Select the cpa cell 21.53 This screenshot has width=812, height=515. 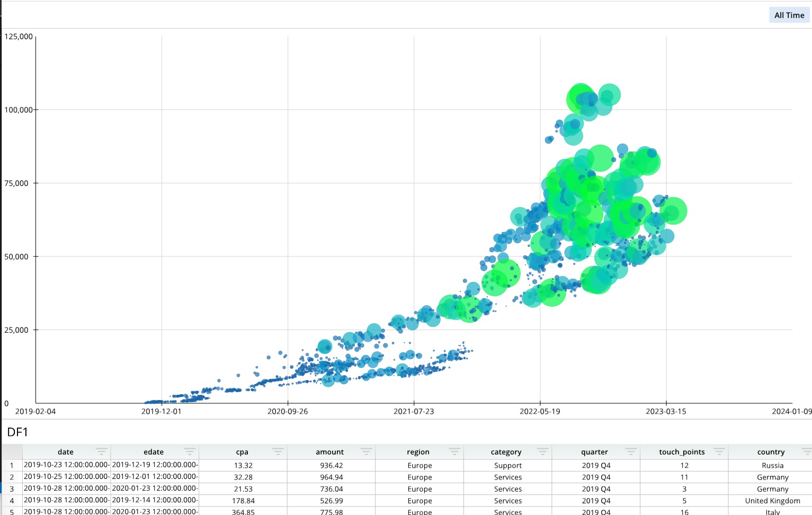pos(243,489)
